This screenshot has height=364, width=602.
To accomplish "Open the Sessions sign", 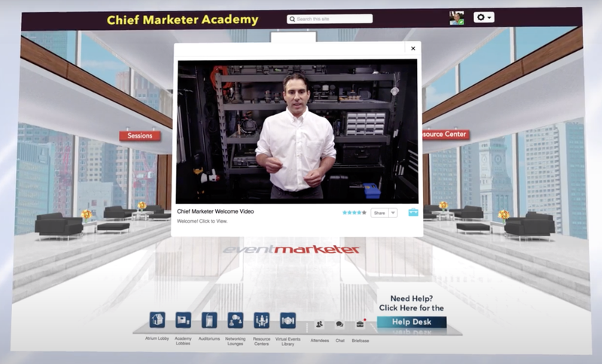I will (140, 136).
